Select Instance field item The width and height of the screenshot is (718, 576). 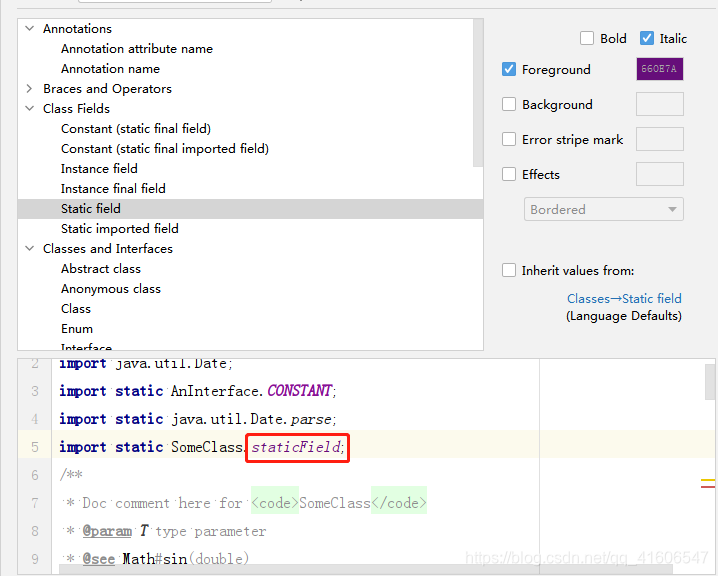pos(99,168)
